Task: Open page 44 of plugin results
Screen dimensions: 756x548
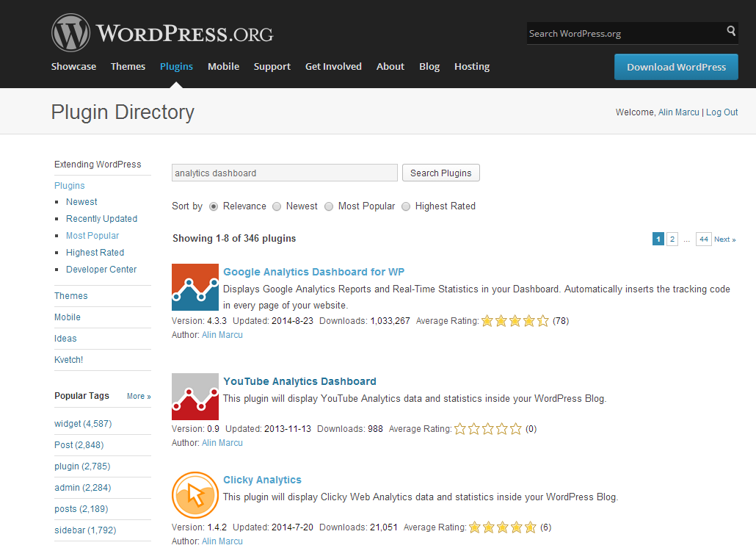Action: [x=703, y=239]
